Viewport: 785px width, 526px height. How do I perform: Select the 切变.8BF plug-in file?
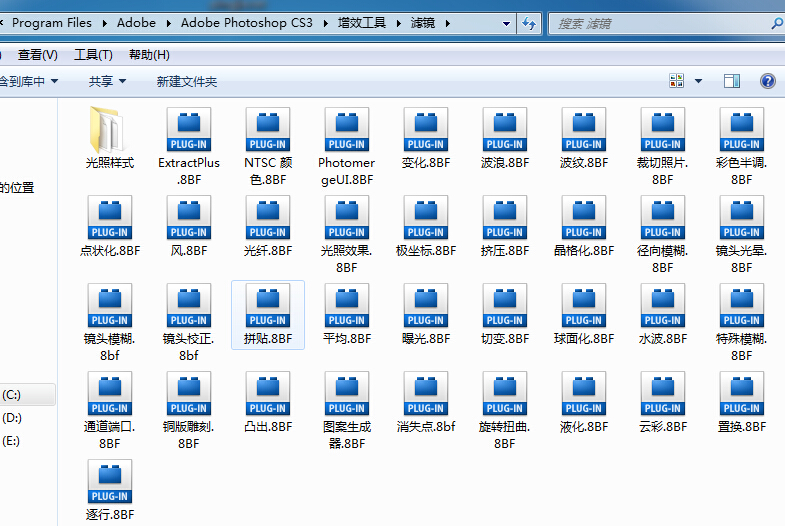point(505,313)
